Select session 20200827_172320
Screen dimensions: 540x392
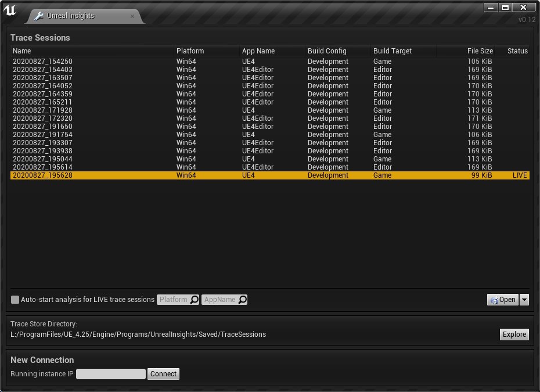click(270, 118)
